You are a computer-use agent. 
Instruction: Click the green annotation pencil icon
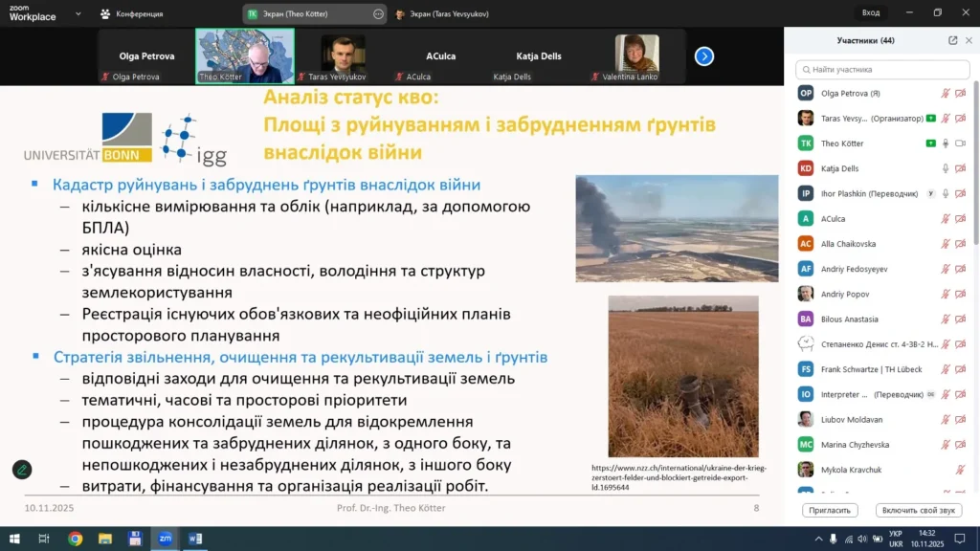[x=21, y=469]
